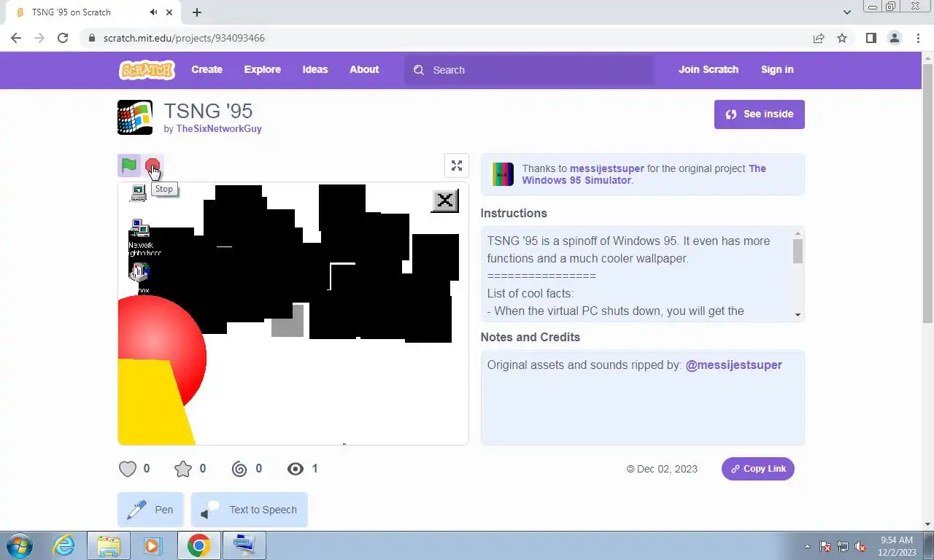Click the green flag to start project
This screenshot has height=560, width=934.
coord(129,166)
